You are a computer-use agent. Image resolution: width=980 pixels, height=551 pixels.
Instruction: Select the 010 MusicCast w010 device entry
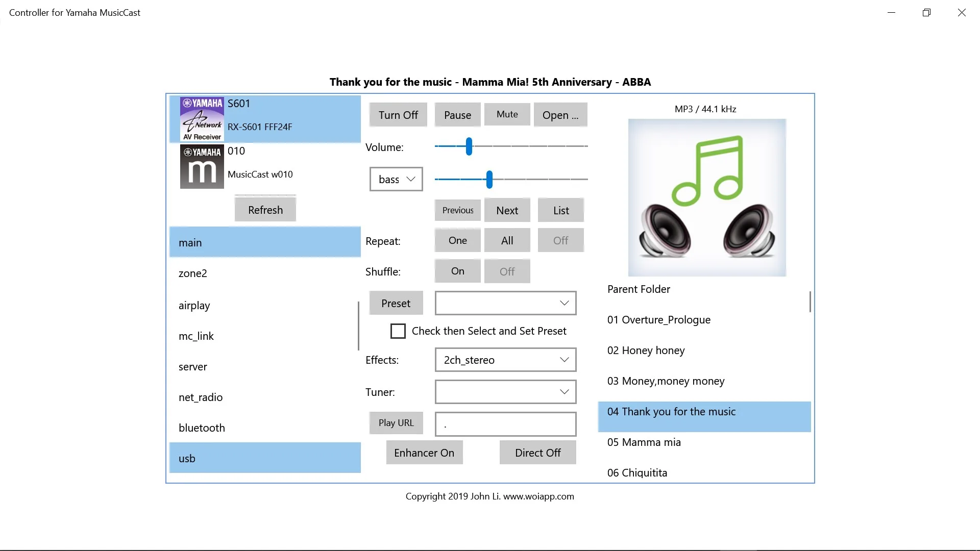click(265, 167)
